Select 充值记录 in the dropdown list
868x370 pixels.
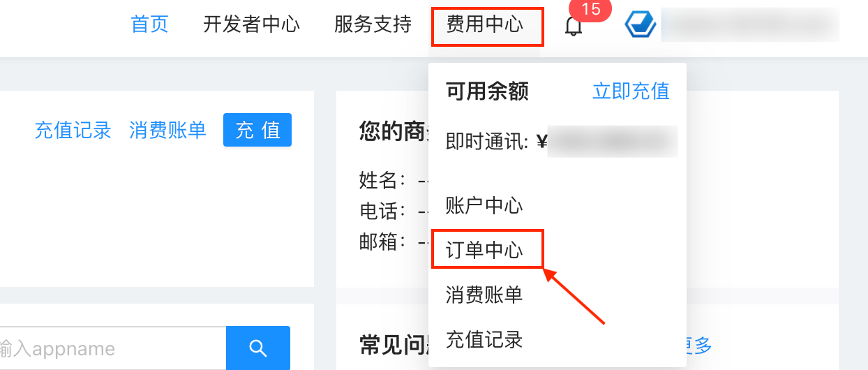point(484,340)
